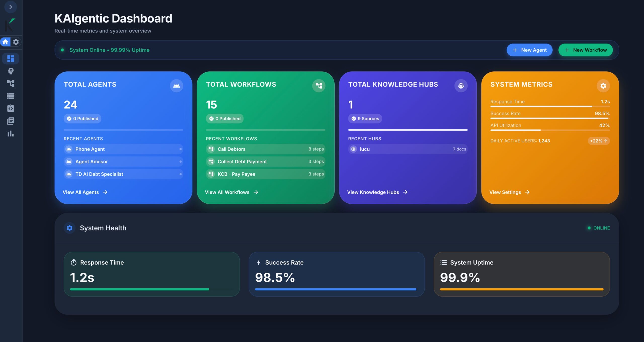The height and width of the screenshot is (342, 644).
Task: Click the 98.5% value in System Health
Action: tap(275, 278)
